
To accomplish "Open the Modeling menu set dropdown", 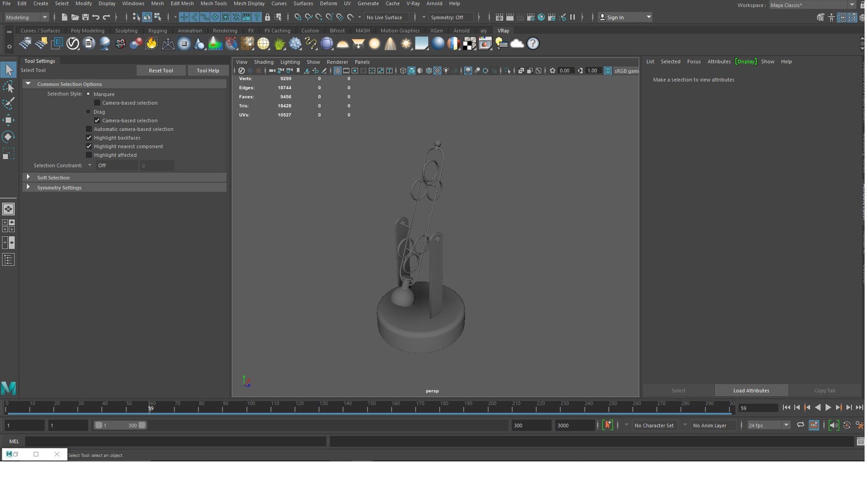I will 26,17.
